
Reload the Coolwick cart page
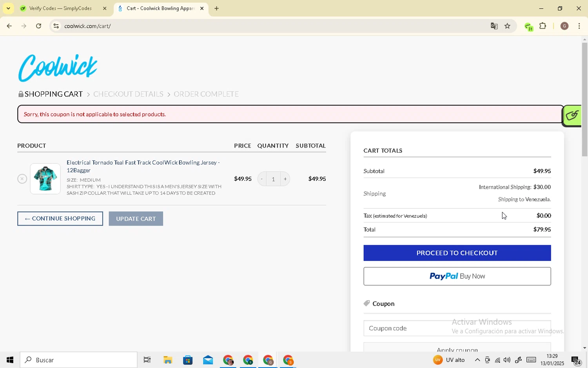coord(38,26)
